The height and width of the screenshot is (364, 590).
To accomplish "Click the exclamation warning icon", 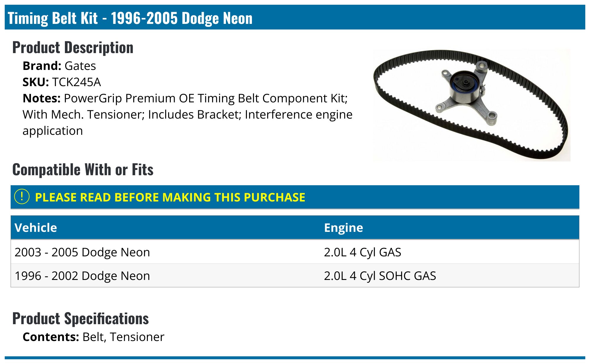I will tap(22, 197).
